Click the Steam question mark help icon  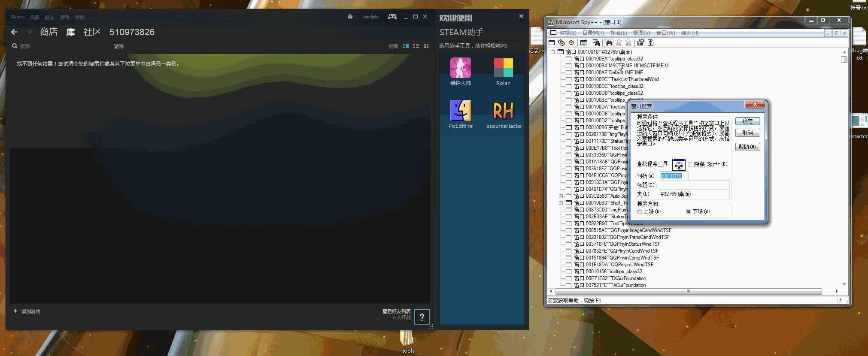[422, 317]
